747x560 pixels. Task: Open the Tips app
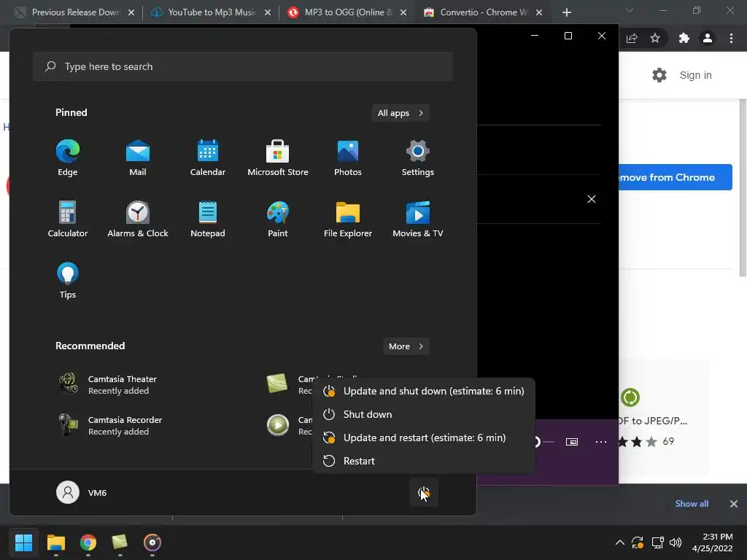68,281
